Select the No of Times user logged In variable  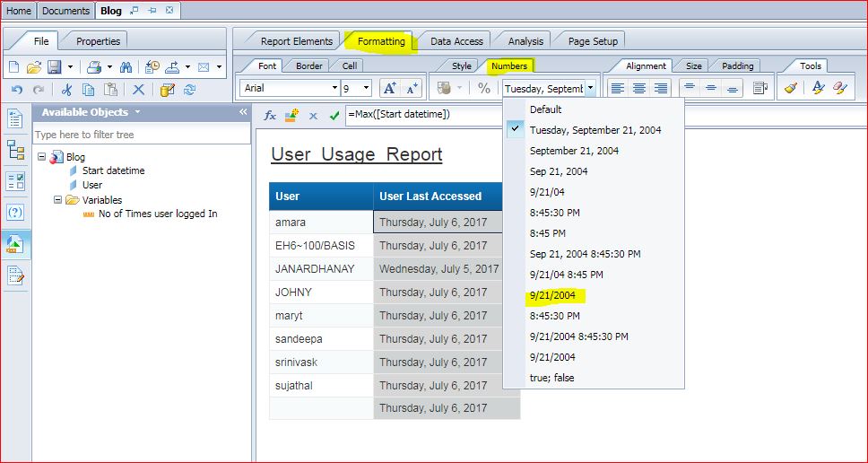(158, 214)
